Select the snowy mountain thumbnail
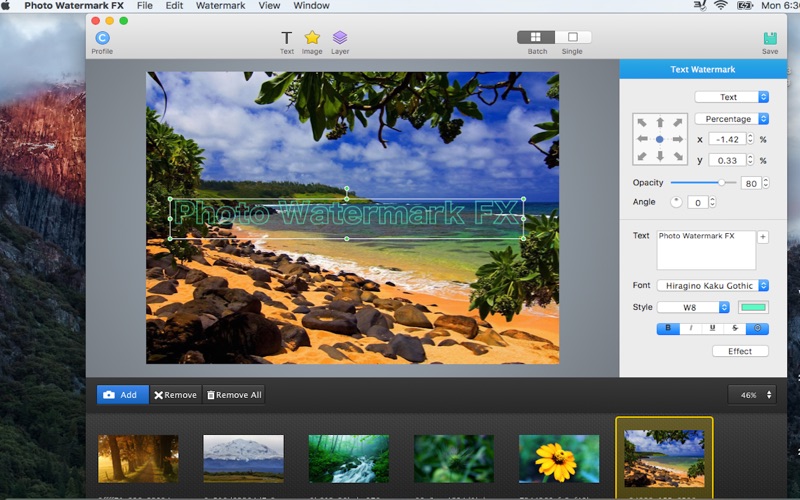 (x=243, y=458)
